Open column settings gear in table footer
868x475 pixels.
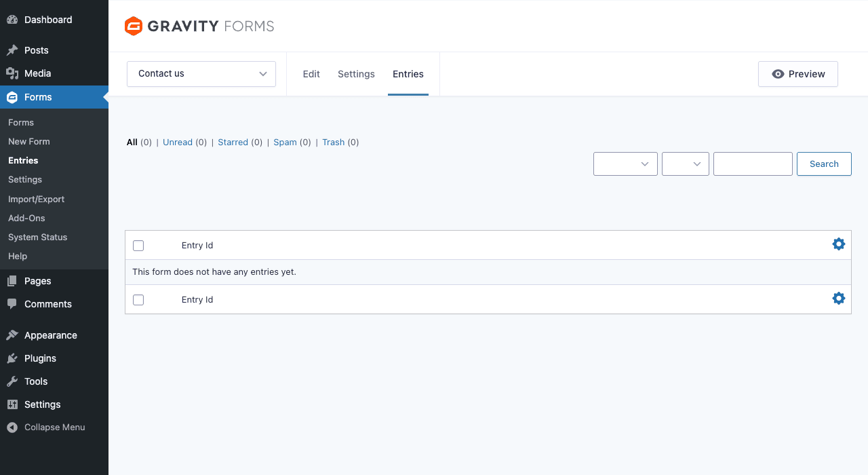pyautogui.click(x=839, y=299)
